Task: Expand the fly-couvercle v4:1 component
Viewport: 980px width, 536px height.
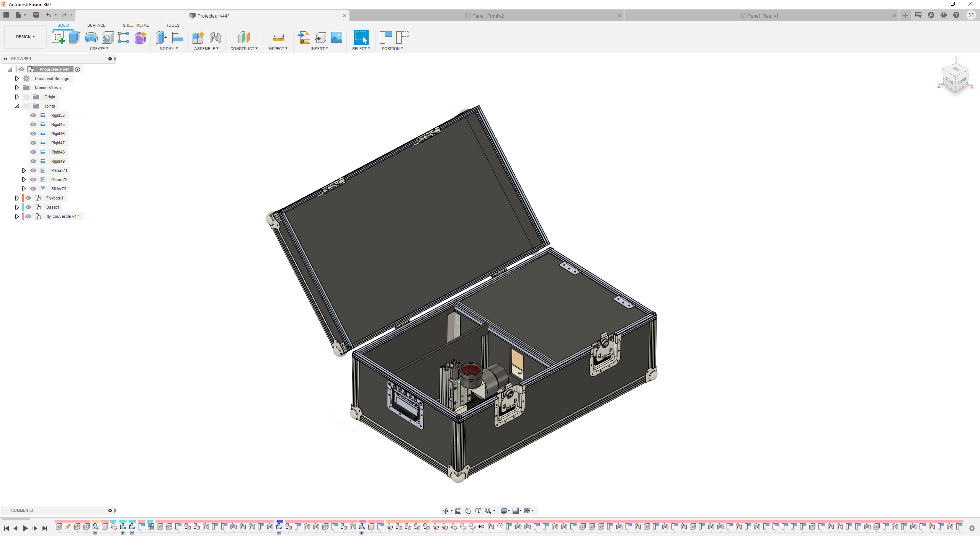Action: [17, 216]
